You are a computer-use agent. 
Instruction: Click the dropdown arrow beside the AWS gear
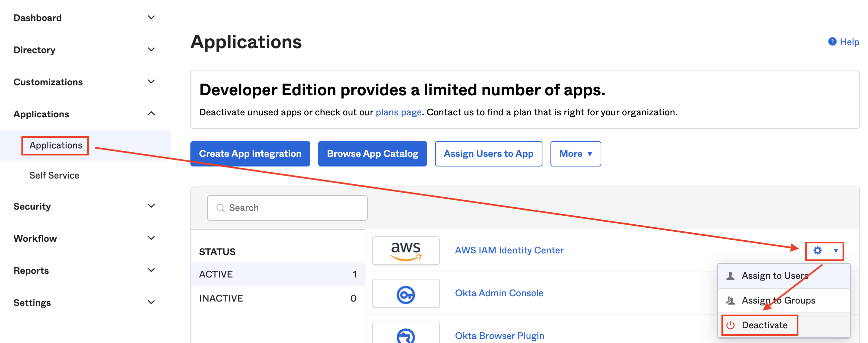(836, 250)
